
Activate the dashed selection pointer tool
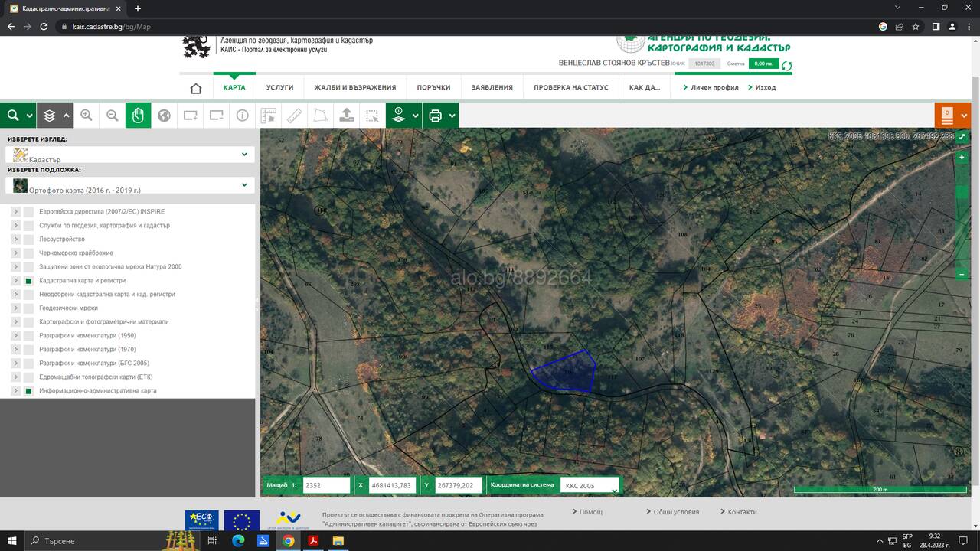point(372,116)
